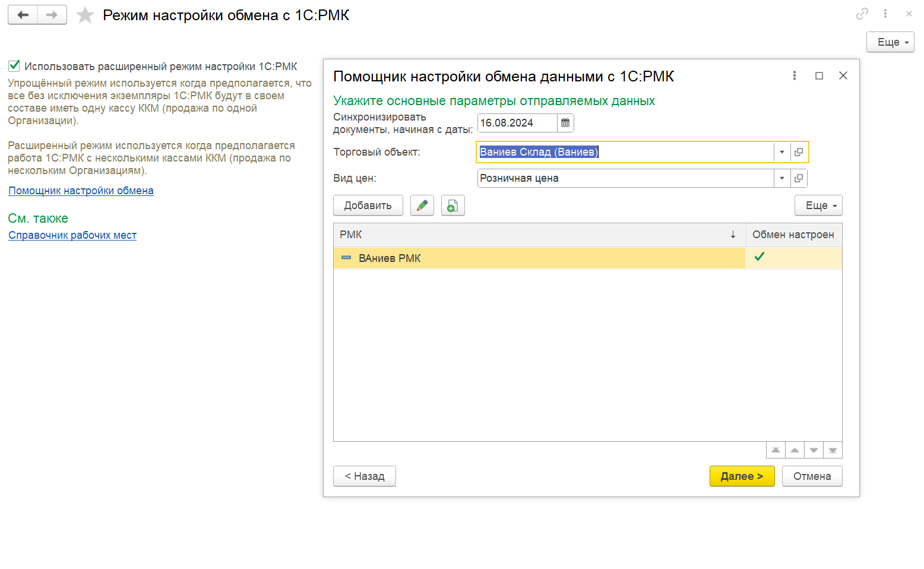Close the Помощник настройки dialog
924x569 pixels.
tap(843, 75)
